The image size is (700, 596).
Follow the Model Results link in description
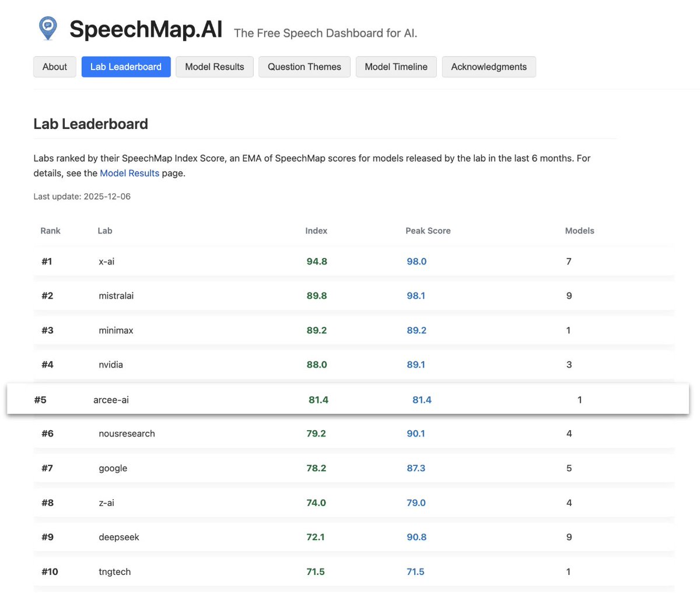click(x=129, y=173)
